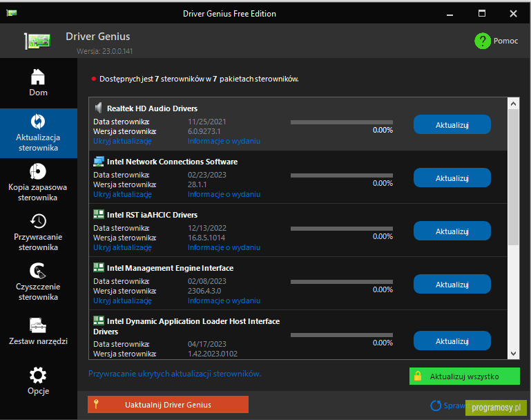The height and width of the screenshot is (420, 531).
Task: Click driver version 16.8.5.1014
Action: (206, 238)
